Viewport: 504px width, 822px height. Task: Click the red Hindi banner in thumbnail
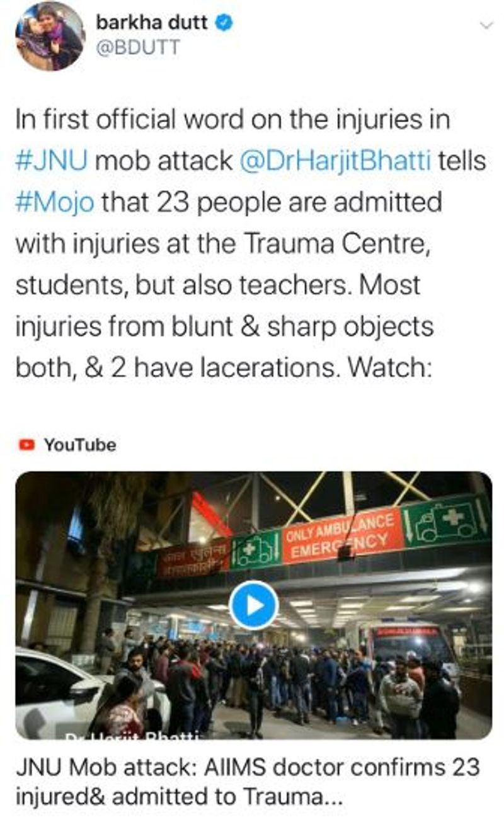(x=193, y=559)
